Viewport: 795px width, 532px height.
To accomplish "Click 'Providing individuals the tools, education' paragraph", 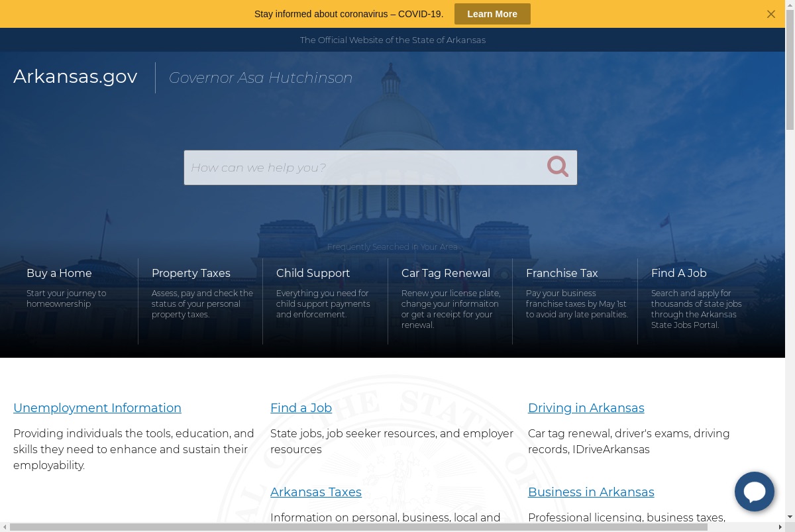I will (x=134, y=449).
